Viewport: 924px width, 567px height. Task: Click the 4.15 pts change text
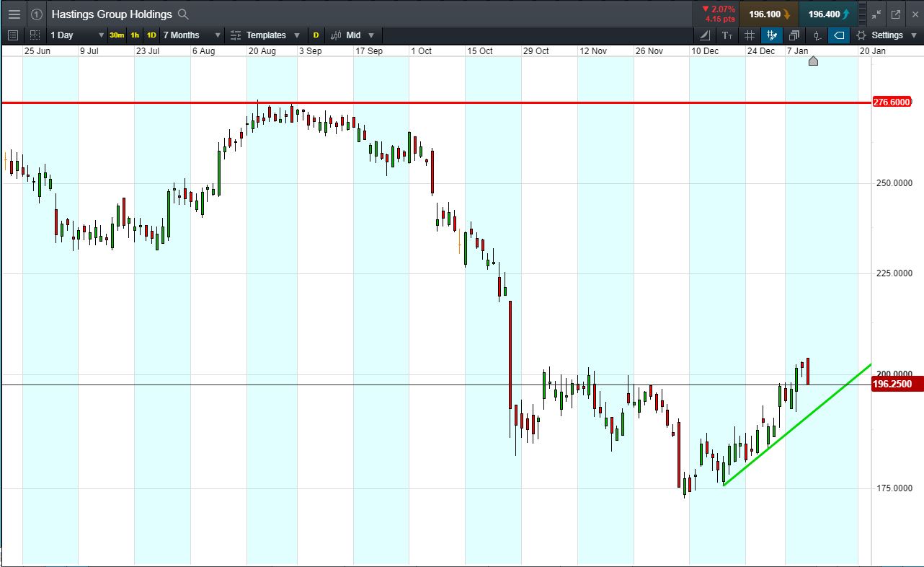(720, 19)
